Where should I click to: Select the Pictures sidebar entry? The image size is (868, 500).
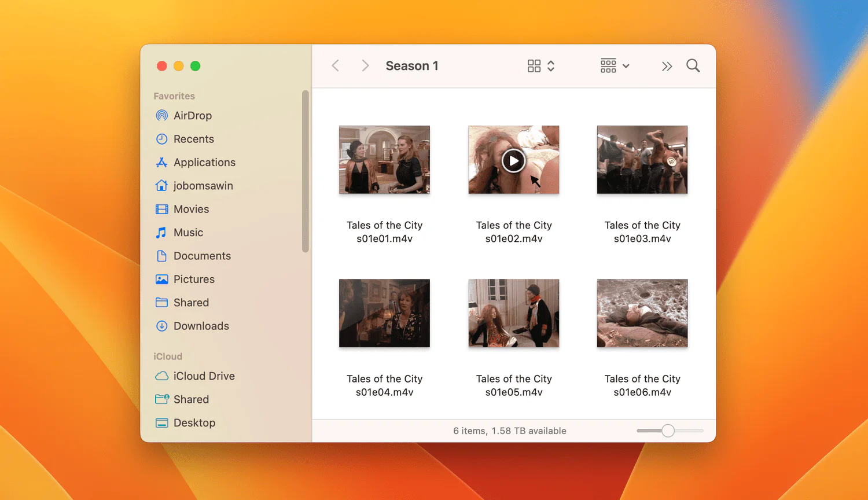point(194,280)
